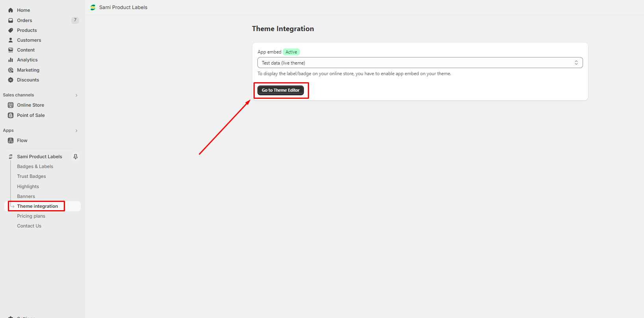The width and height of the screenshot is (644, 318).
Task: Expand the Sales channels section
Action: [76, 95]
